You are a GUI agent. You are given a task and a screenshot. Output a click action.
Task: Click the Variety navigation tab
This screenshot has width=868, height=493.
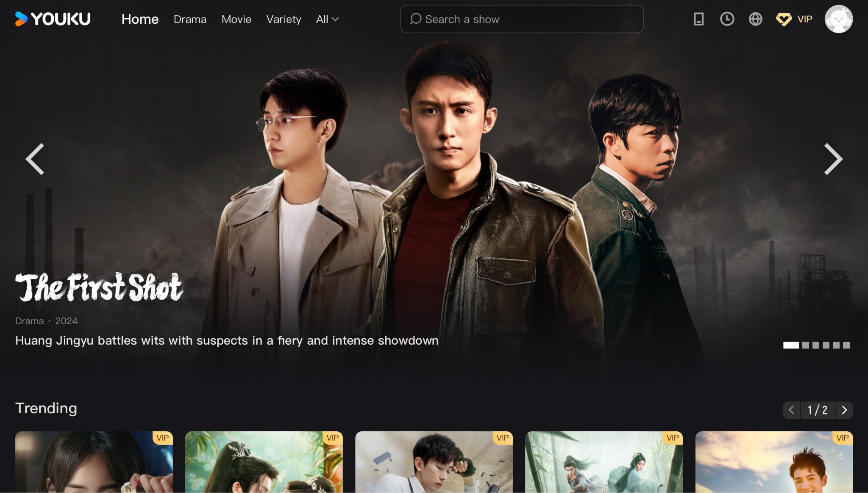tap(283, 19)
